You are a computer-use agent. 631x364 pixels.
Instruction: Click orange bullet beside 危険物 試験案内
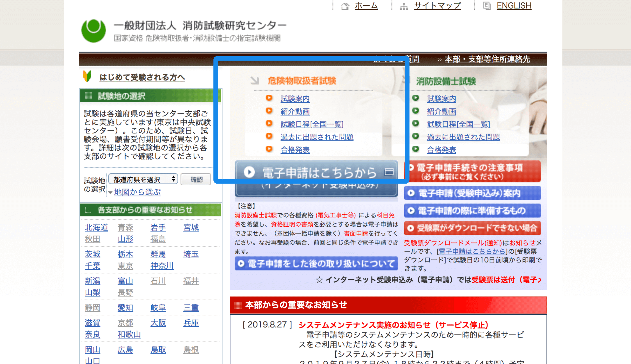[x=269, y=98]
